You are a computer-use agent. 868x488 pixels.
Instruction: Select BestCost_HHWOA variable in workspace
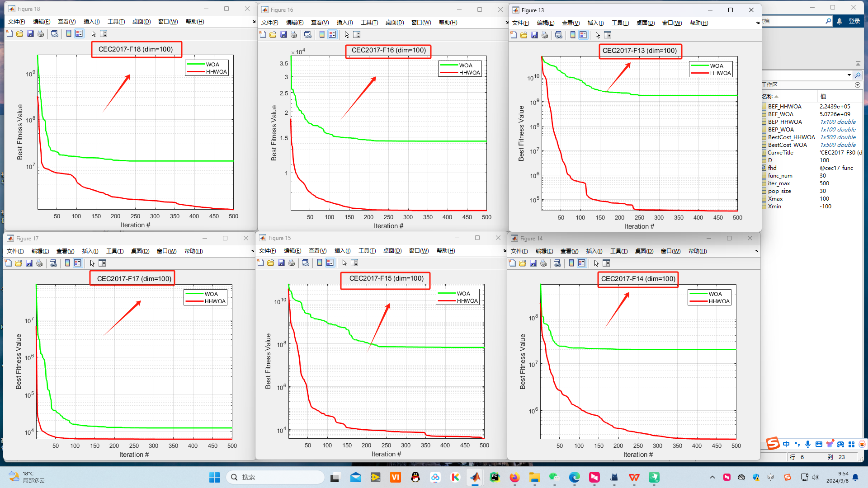click(791, 137)
